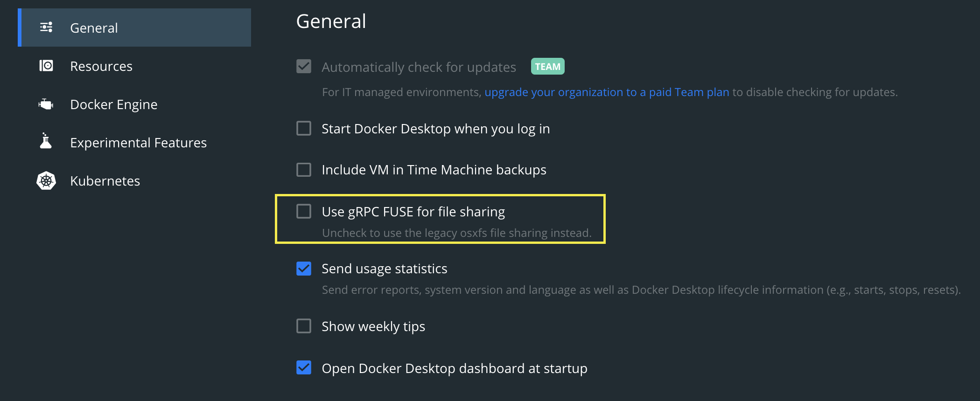Open the Resources settings section

(x=101, y=66)
